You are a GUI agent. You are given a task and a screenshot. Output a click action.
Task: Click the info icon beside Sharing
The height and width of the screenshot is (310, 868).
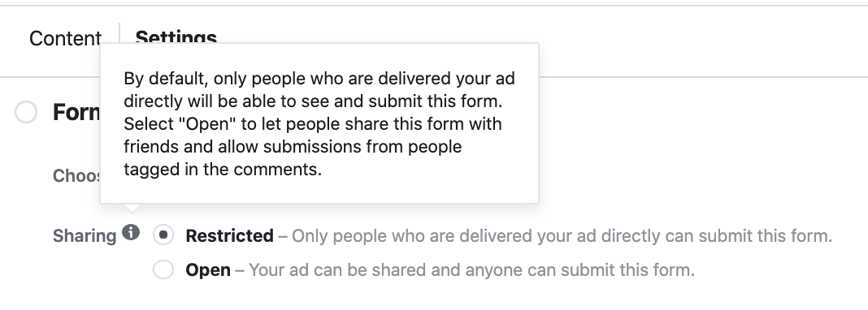[131, 233]
